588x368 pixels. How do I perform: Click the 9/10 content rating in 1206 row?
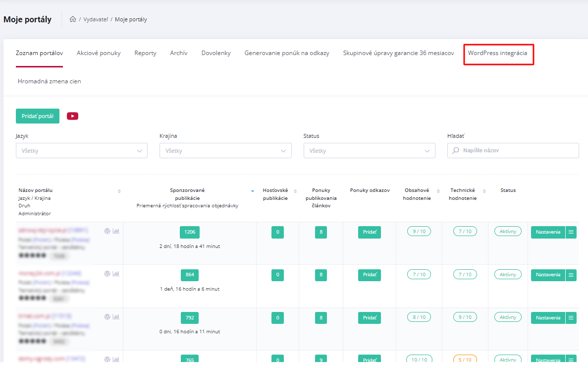coord(419,231)
